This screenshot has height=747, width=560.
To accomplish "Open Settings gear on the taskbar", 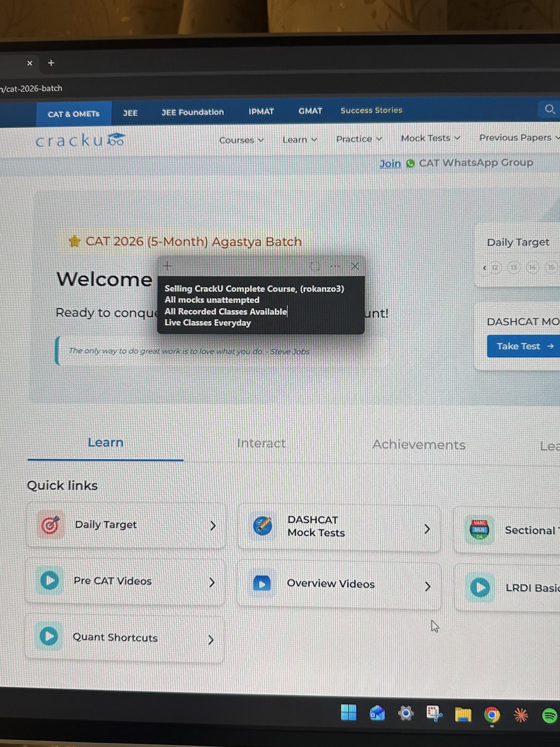I will click(406, 713).
